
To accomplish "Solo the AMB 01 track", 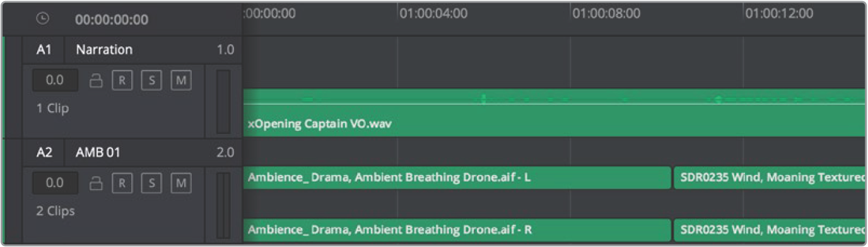I will coord(150,183).
